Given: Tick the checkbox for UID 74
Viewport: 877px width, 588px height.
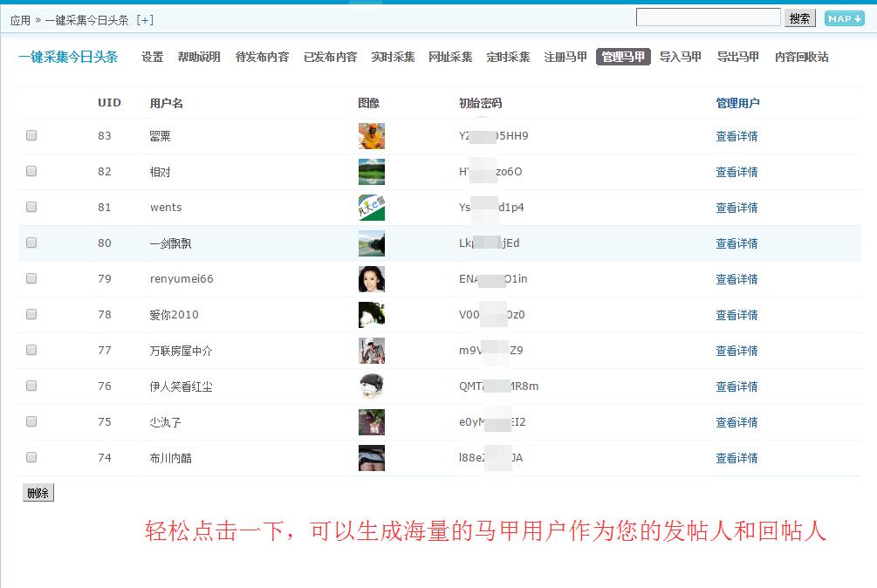Looking at the screenshot, I should [x=31, y=458].
